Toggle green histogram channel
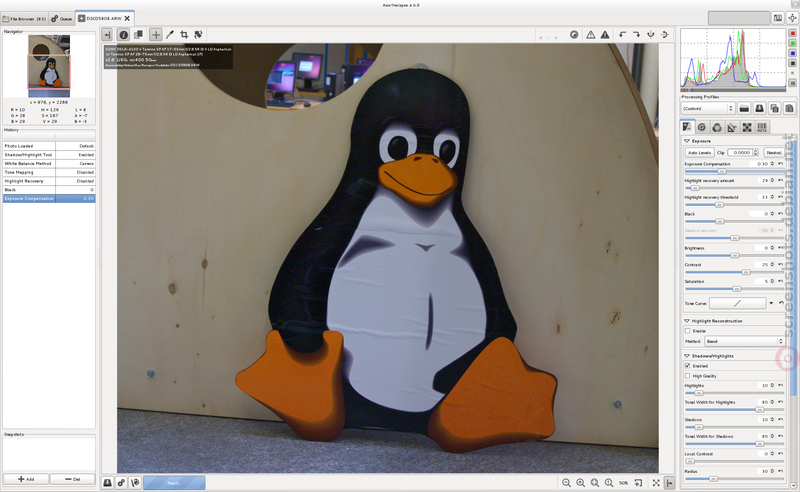 (x=793, y=43)
